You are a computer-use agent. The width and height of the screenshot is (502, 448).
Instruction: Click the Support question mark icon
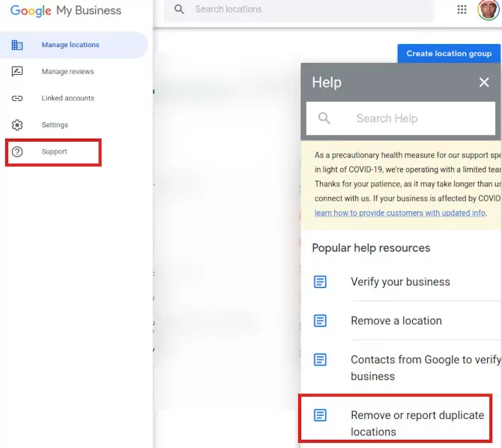17,151
